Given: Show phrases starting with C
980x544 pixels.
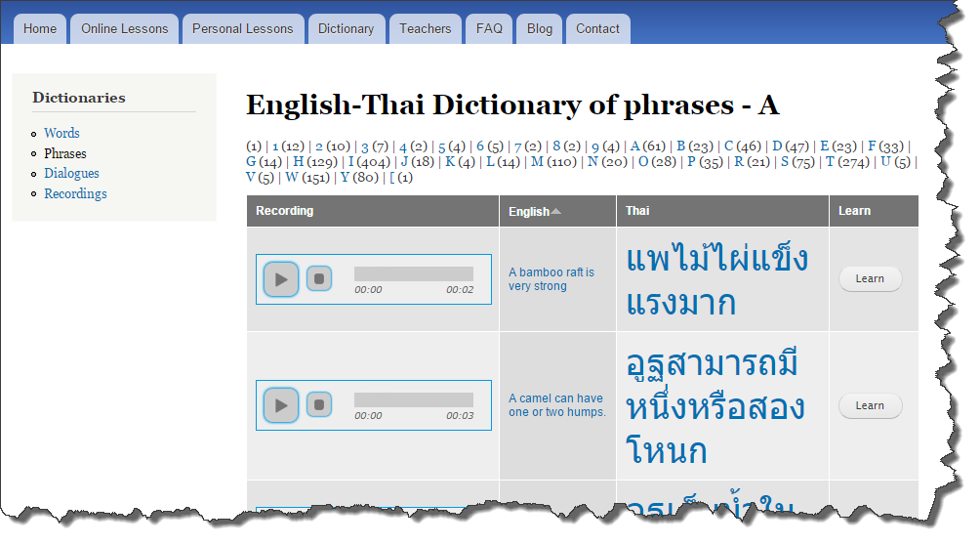Looking at the screenshot, I should 729,146.
